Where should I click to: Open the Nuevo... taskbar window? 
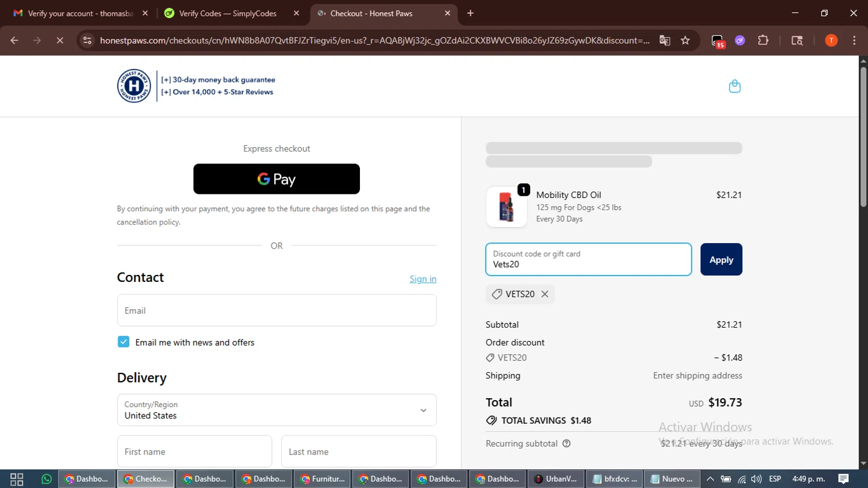coord(672,479)
